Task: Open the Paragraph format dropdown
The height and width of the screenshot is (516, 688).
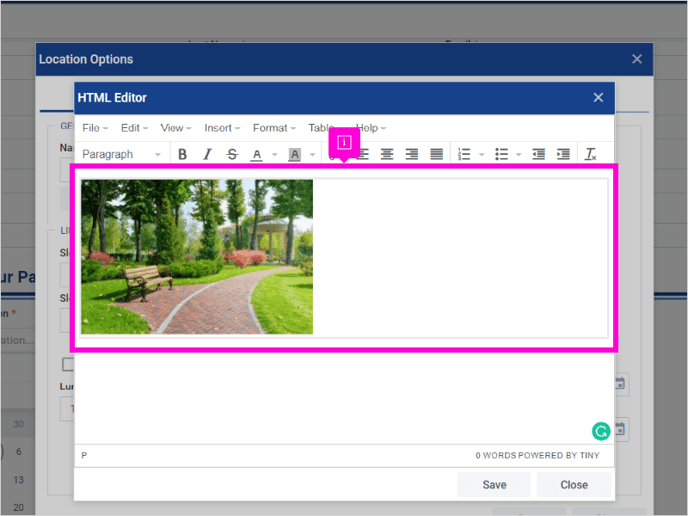Action: (122, 154)
